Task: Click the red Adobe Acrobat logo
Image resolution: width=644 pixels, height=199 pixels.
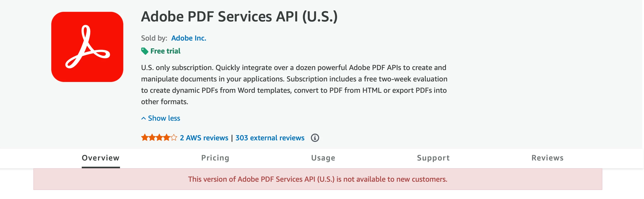Action: (x=87, y=47)
